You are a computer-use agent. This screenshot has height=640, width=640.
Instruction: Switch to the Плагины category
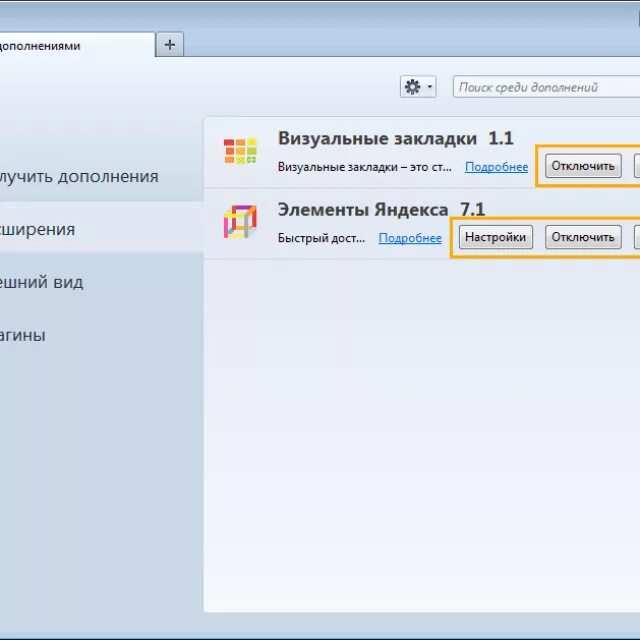tap(102, 335)
